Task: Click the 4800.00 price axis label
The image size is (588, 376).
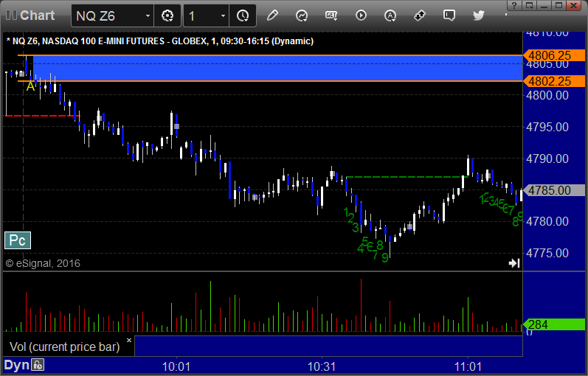Action: click(547, 95)
